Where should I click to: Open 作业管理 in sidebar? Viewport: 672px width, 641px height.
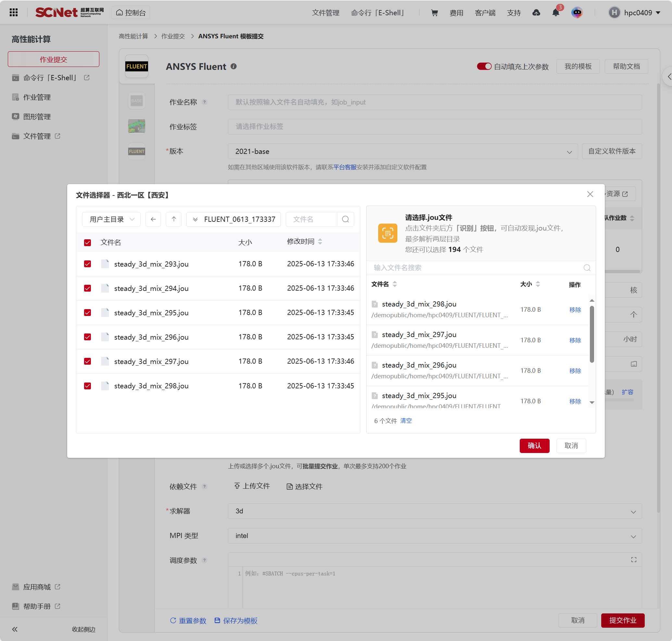(x=37, y=97)
